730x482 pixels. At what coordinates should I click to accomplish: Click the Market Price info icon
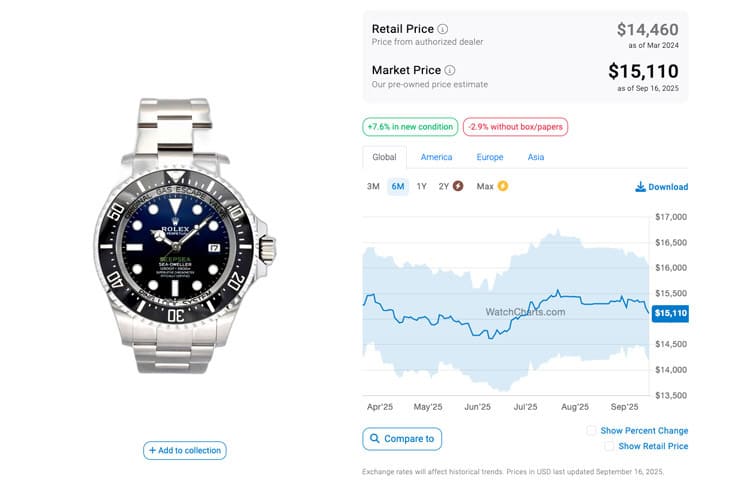point(450,70)
